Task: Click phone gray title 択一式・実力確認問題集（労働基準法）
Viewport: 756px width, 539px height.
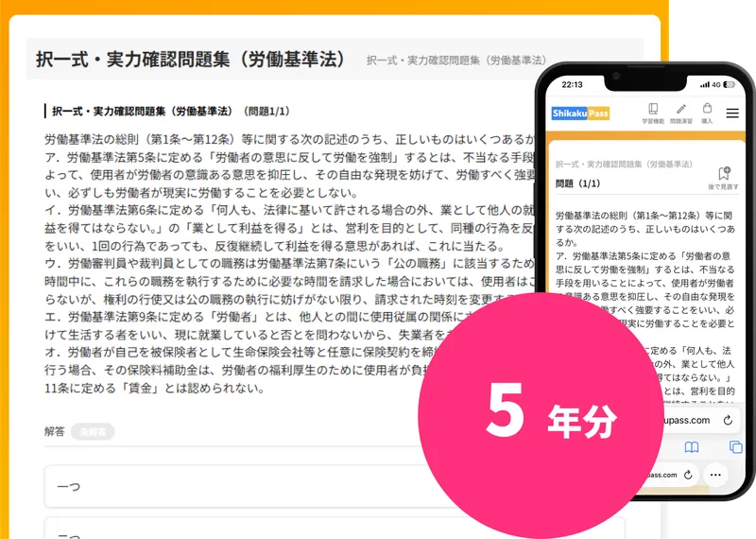Action: pos(624,165)
